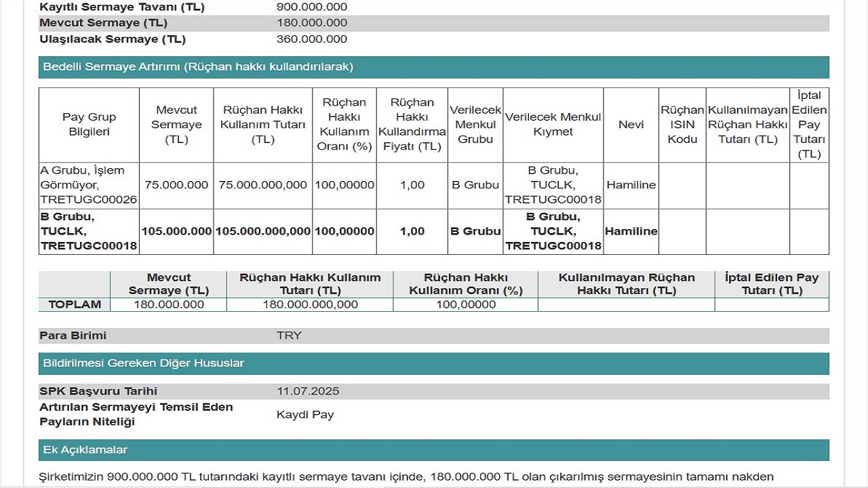Select the "Para Birimi" label
The width and height of the screenshot is (868, 488).
pos(73,335)
